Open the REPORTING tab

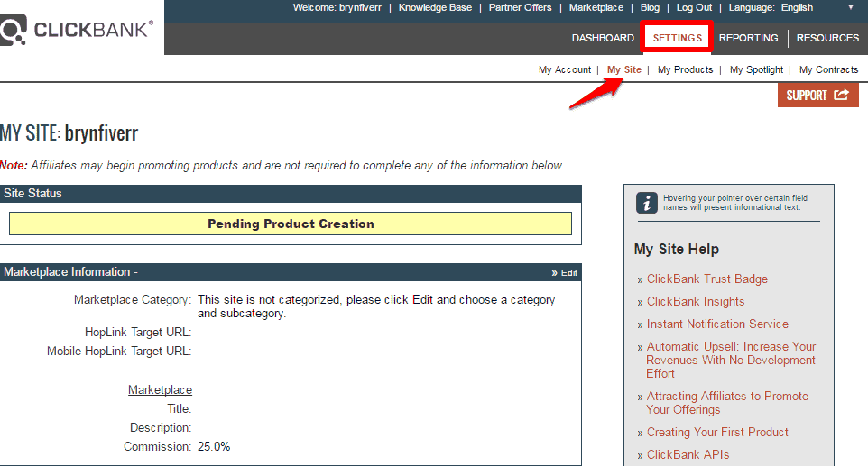coord(748,38)
